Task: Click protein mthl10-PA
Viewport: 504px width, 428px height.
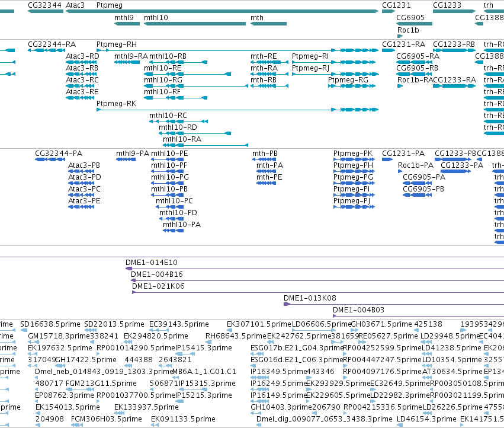Action: coord(182,225)
